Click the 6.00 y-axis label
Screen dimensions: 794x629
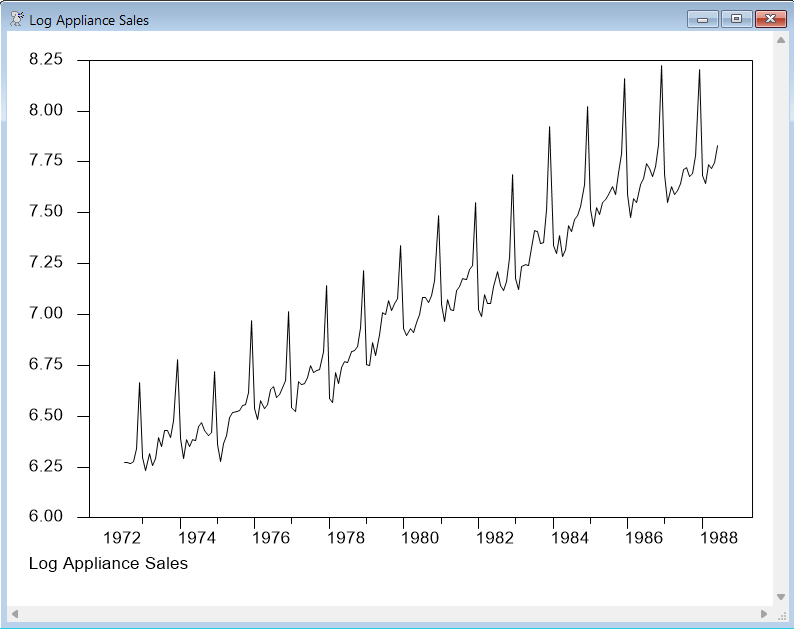coord(46,517)
